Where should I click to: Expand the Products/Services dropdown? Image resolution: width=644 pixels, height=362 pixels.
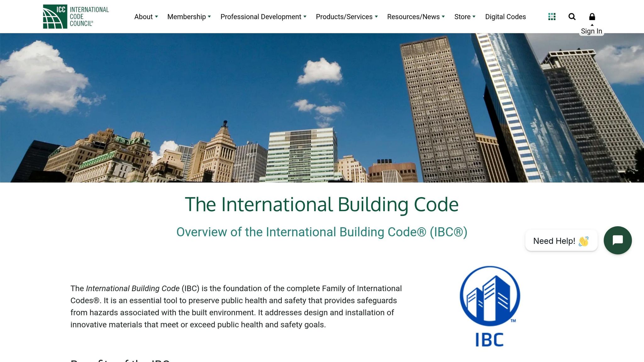pyautogui.click(x=347, y=17)
